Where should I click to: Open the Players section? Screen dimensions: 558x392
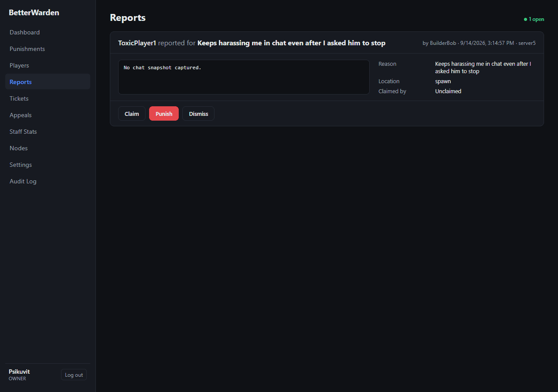coord(48,65)
